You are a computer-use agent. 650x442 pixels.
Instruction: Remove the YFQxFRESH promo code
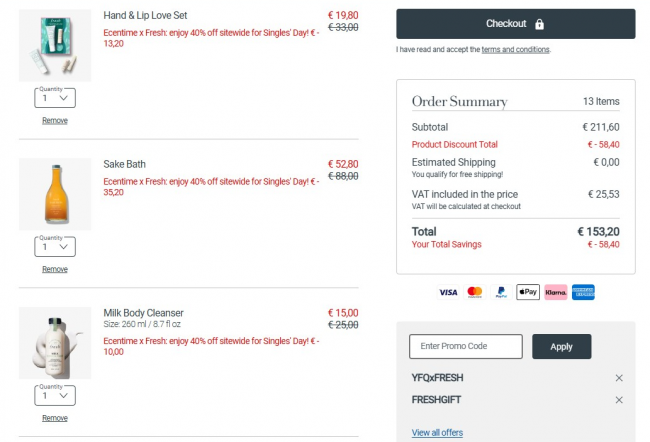(619, 378)
